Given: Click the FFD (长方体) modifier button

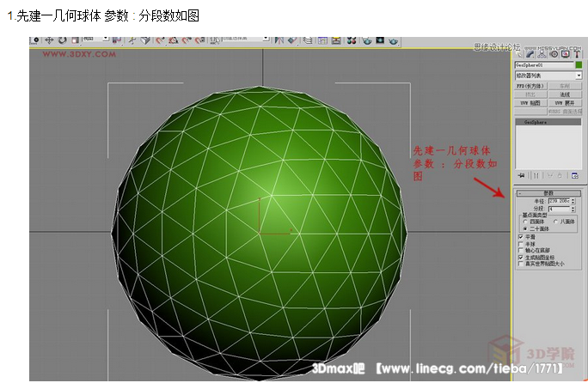Looking at the screenshot, I should [530, 86].
